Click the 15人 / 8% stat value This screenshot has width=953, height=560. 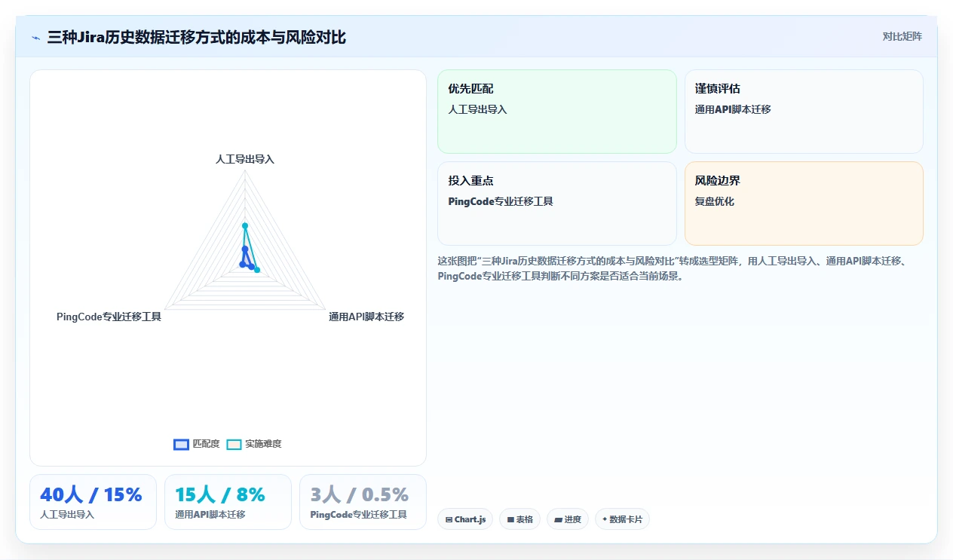(220, 494)
